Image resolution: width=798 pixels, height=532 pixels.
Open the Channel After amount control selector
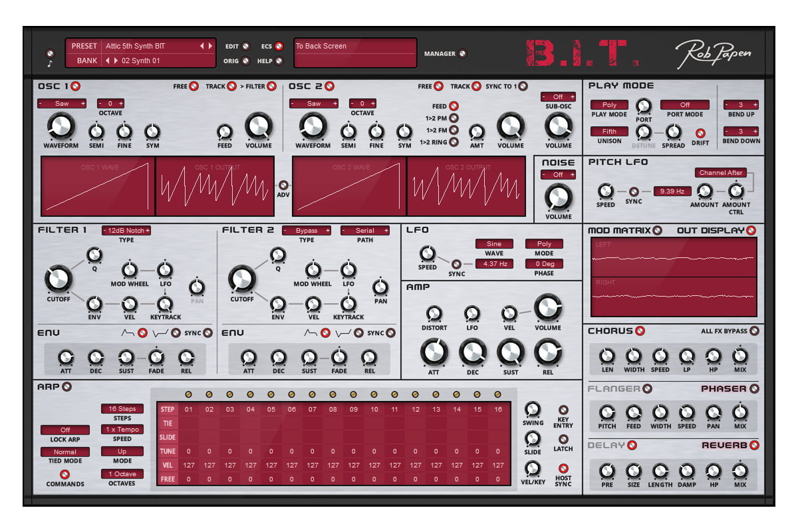coord(720,173)
